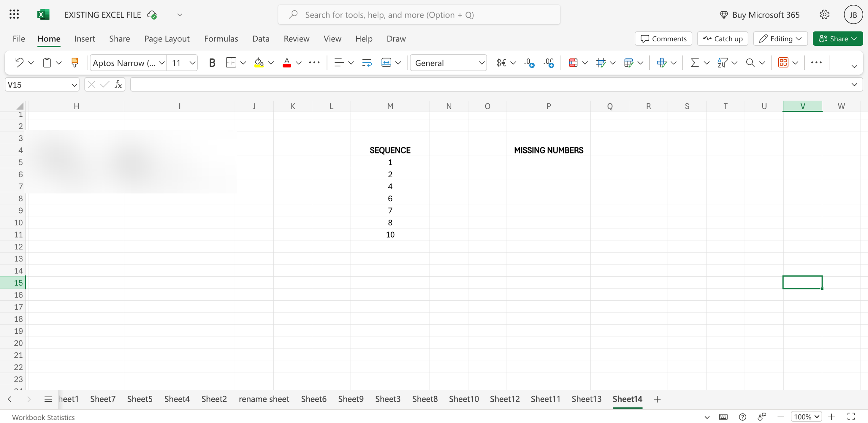Expand the Name Box dropdown arrow
This screenshot has height=423, width=868.
tap(74, 85)
